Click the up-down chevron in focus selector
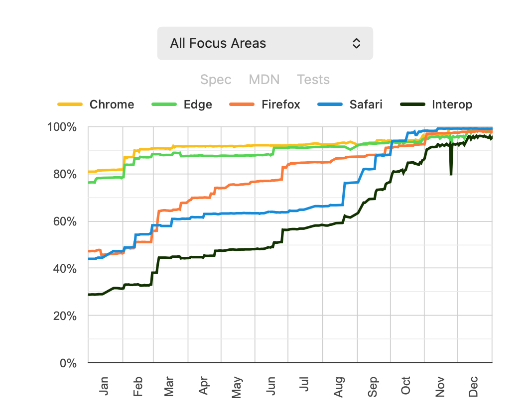 [356, 43]
